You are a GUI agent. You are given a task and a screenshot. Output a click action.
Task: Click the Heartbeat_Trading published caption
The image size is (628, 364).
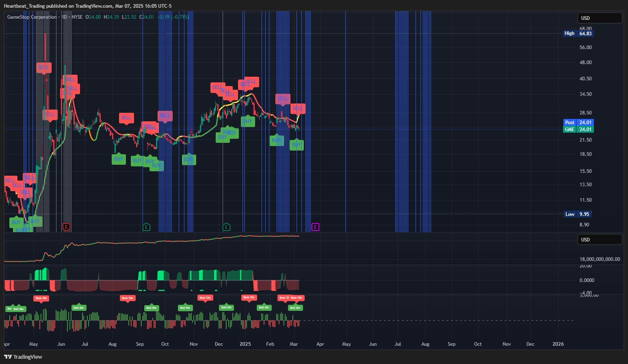pos(87,6)
